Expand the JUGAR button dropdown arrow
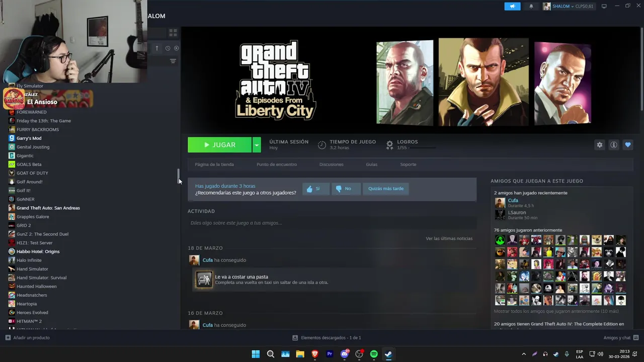The width and height of the screenshot is (644, 362). (x=257, y=145)
